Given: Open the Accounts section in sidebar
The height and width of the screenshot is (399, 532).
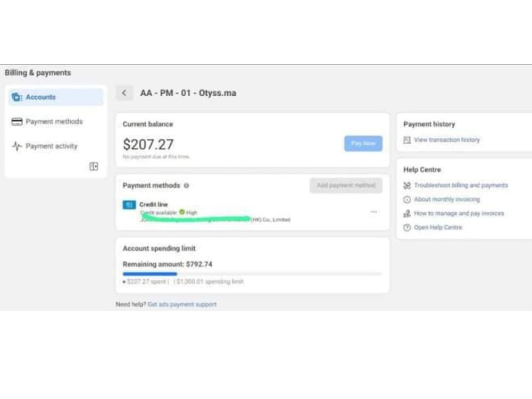Looking at the screenshot, I should [x=56, y=97].
